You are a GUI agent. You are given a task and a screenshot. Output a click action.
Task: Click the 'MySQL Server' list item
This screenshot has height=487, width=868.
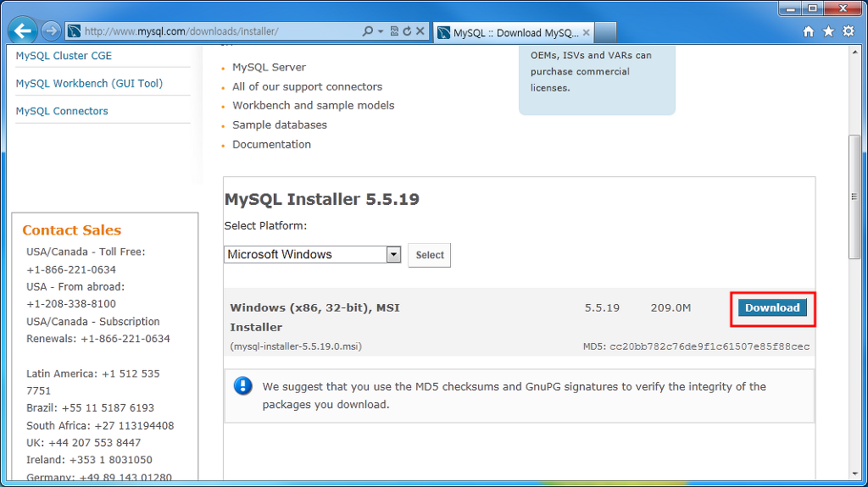click(269, 67)
